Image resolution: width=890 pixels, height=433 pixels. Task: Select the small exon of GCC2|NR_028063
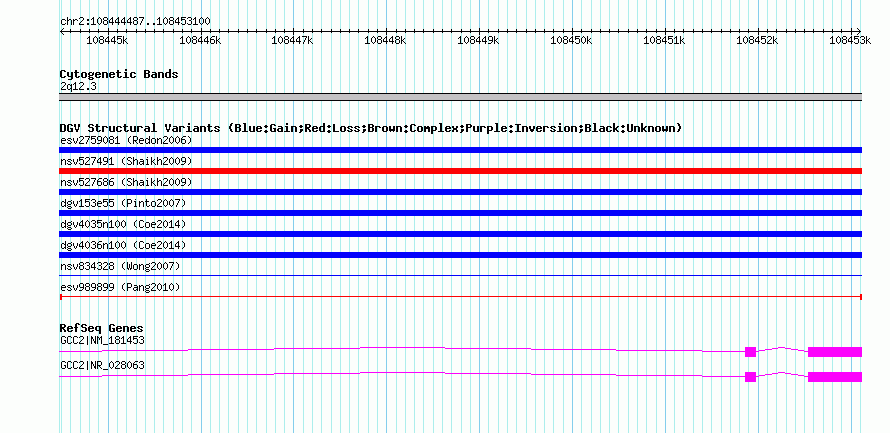pos(750,377)
